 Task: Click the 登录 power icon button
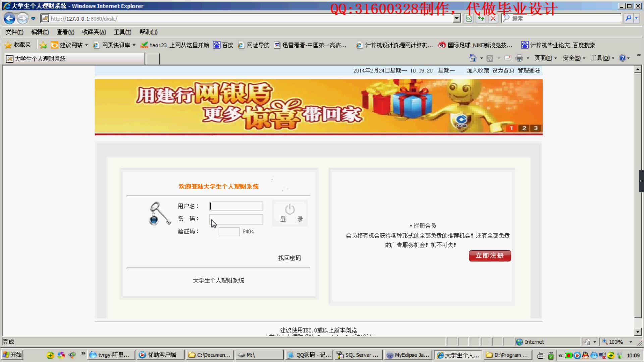pos(290,213)
